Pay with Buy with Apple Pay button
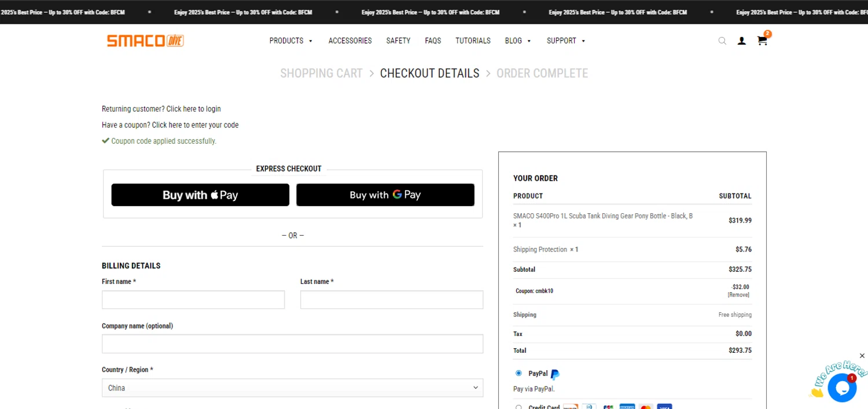Image resolution: width=868 pixels, height=409 pixels. click(200, 195)
